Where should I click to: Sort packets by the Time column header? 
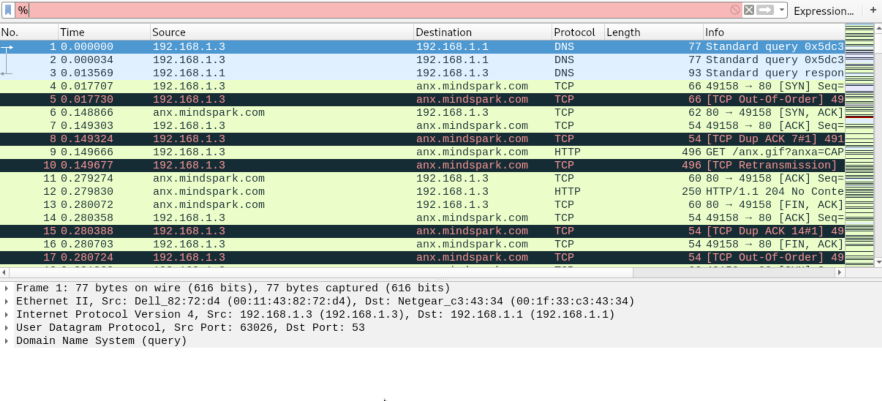coord(100,33)
